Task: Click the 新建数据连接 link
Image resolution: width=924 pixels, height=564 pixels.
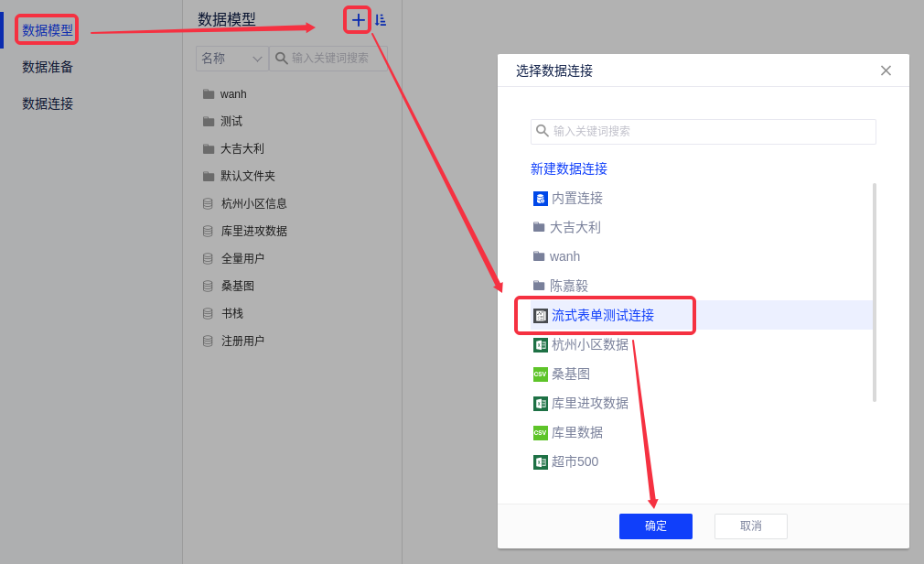Action: pos(569,169)
